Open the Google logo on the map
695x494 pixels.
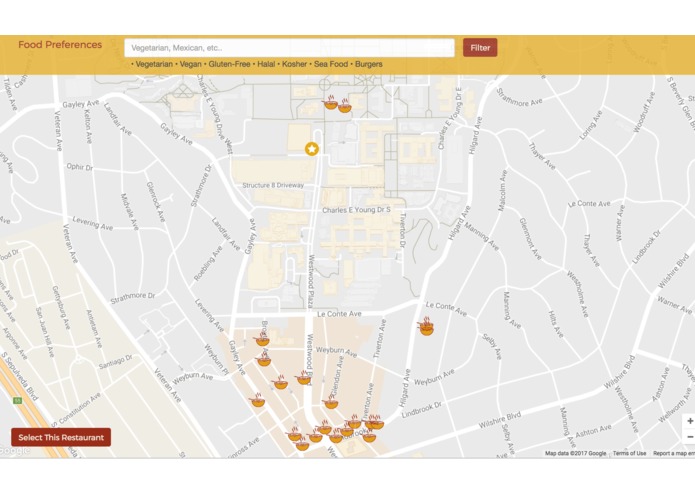[x=15, y=451]
